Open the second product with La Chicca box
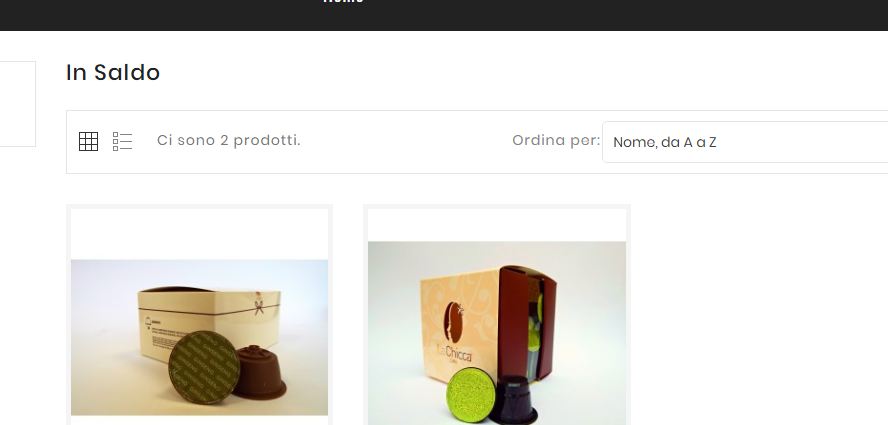Image resolution: width=888 pixels, height=425 pixels. (497, 333)
